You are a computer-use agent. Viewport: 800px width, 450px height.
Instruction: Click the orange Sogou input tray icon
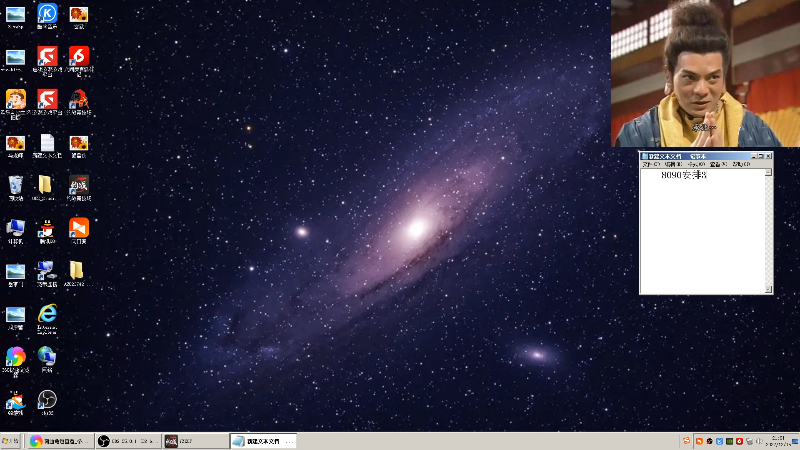pyautogui.click(x=687, y=441)
